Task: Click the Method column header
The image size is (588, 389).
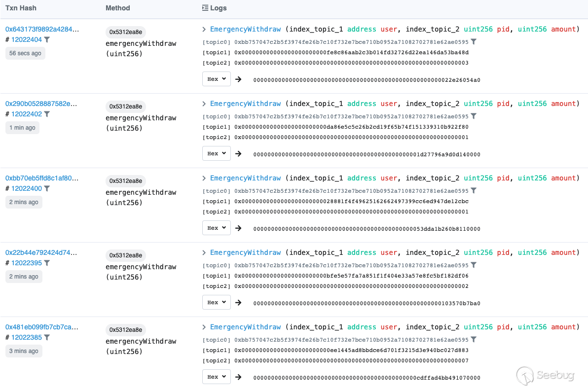Action: [x=118, y=8]
